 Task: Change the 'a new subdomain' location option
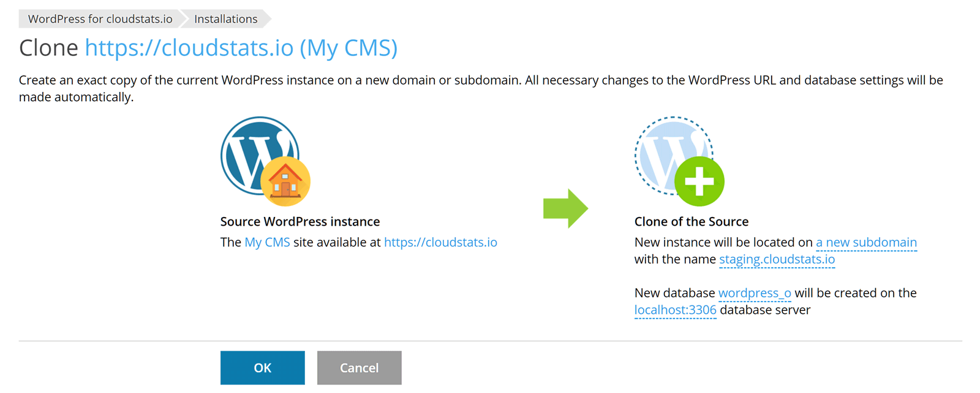(x=866, y=242)
